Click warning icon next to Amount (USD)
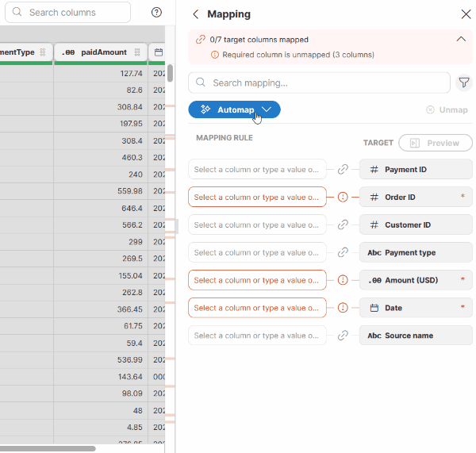The width and height of the screenshot is (476, 453). click(x=343, y=280)
